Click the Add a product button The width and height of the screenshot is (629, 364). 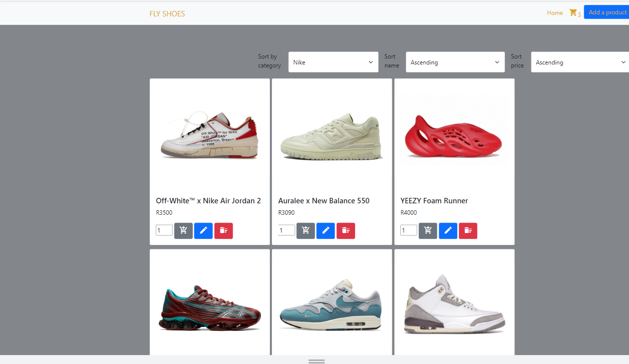click(607, 12)
